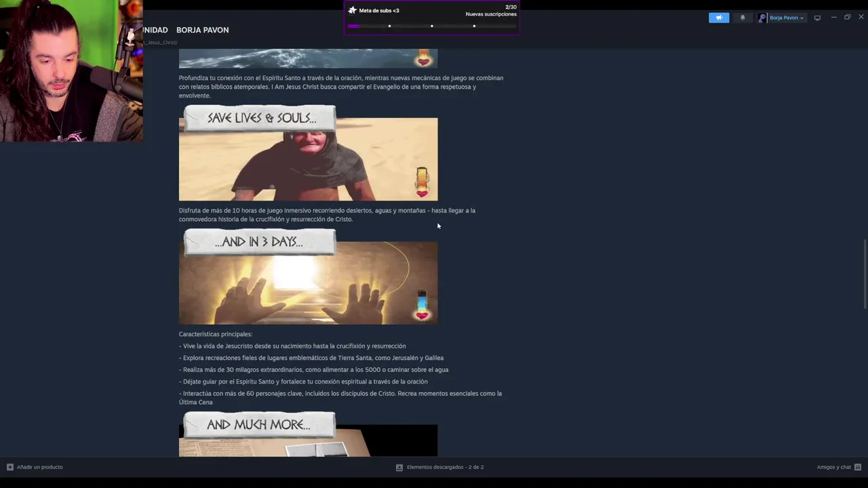Switch to Big Picture mode icon
868x488 pixels.
817,18
